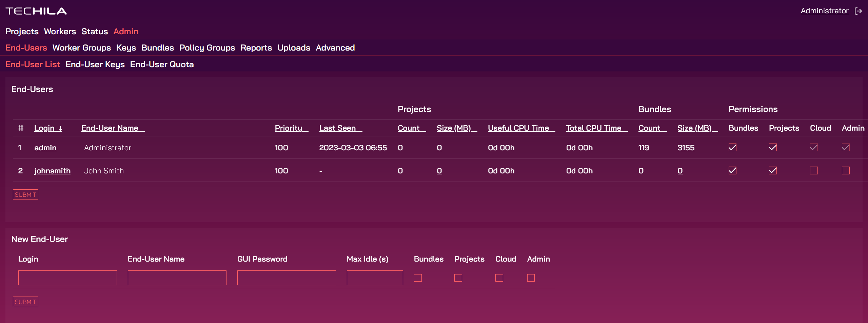Click the Techila logo
The image size is (868, 323).
tap(36, 11)
